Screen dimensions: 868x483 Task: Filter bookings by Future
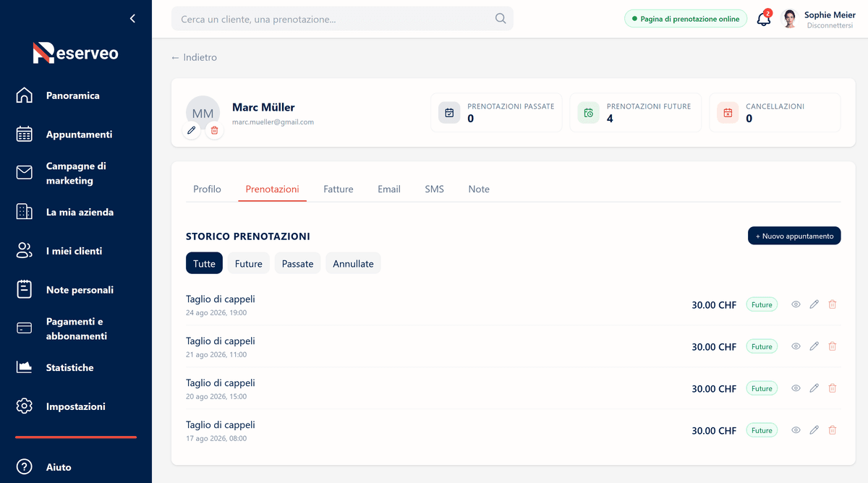tap(248, 263)
